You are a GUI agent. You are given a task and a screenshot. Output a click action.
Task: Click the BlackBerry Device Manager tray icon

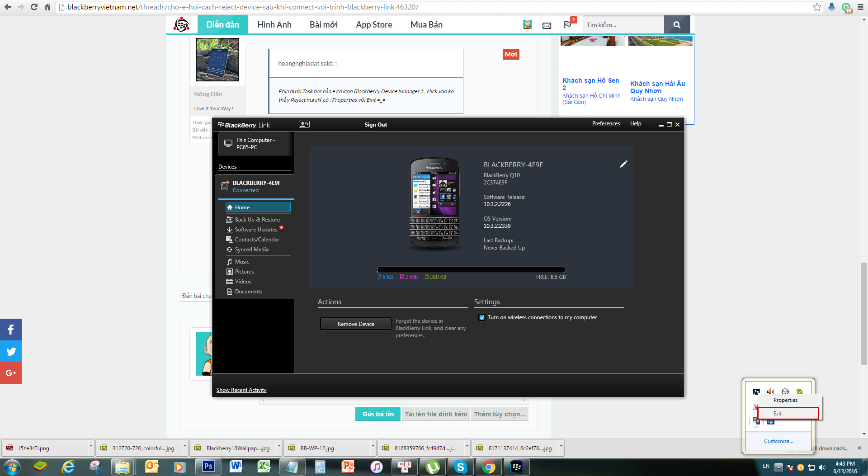tap(756, 421)
